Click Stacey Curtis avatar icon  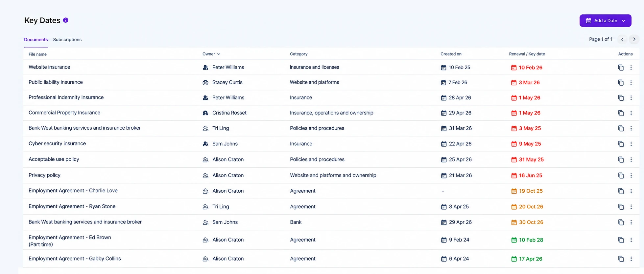(205, 83)
